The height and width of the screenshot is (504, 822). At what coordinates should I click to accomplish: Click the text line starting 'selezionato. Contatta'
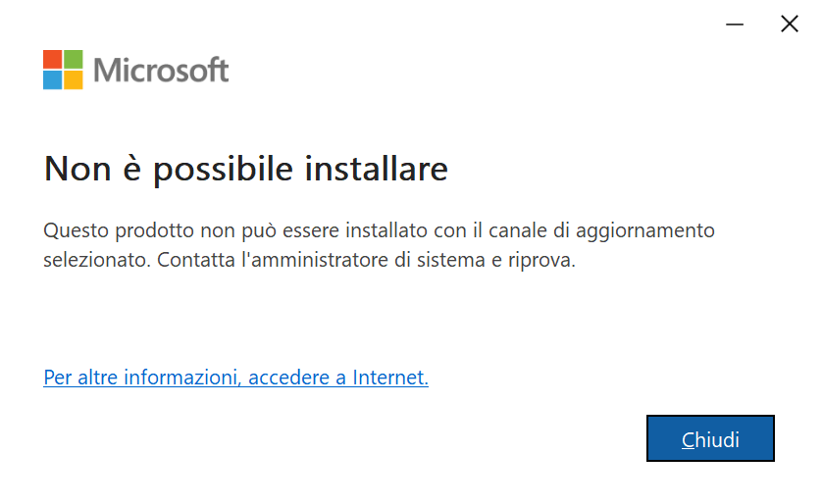309,260
